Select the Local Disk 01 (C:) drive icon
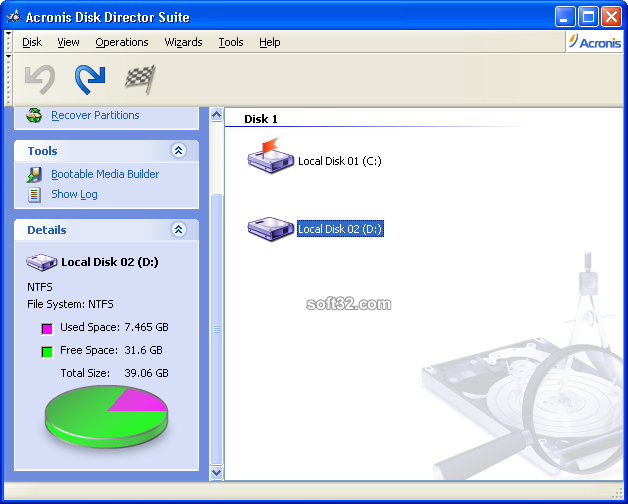Image resolution: width=628 pixels, height=504 pixels. click(270, 156)
